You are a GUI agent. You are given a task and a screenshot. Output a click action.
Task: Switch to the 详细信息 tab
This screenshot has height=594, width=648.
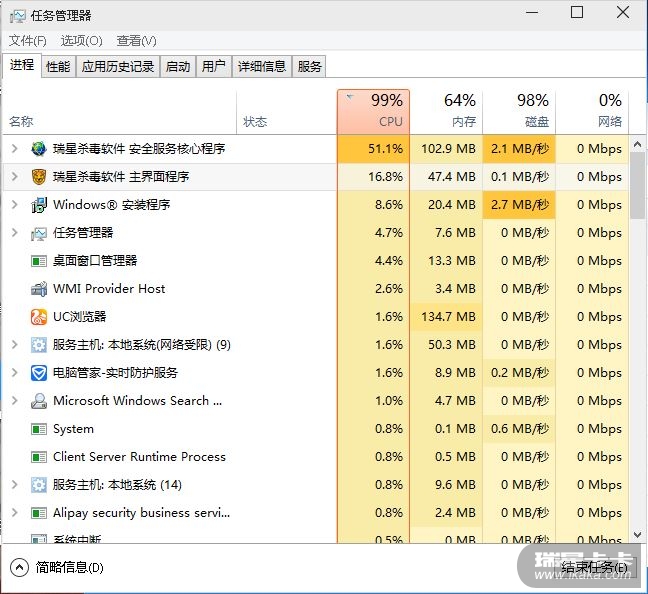pos(262,66)
